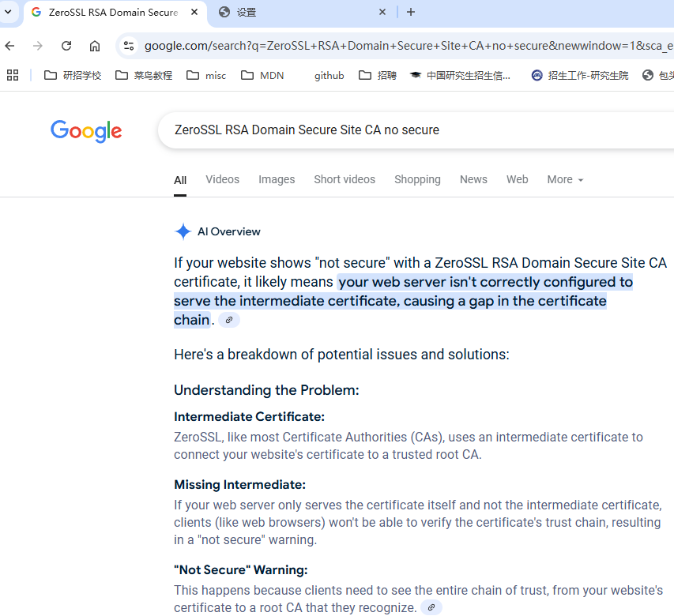Expand the More search filters dropdown

coord(565,179)
